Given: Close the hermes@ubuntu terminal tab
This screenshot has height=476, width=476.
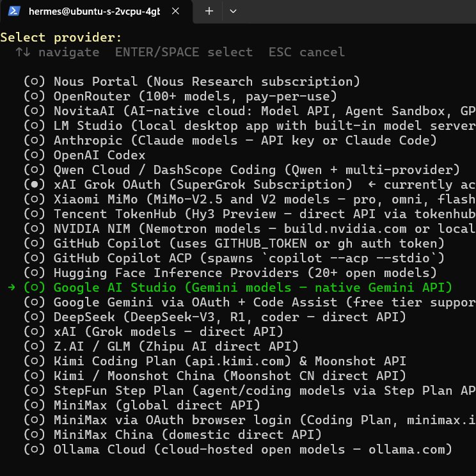Looking at the screenshot, I should (x=175, y=12).
